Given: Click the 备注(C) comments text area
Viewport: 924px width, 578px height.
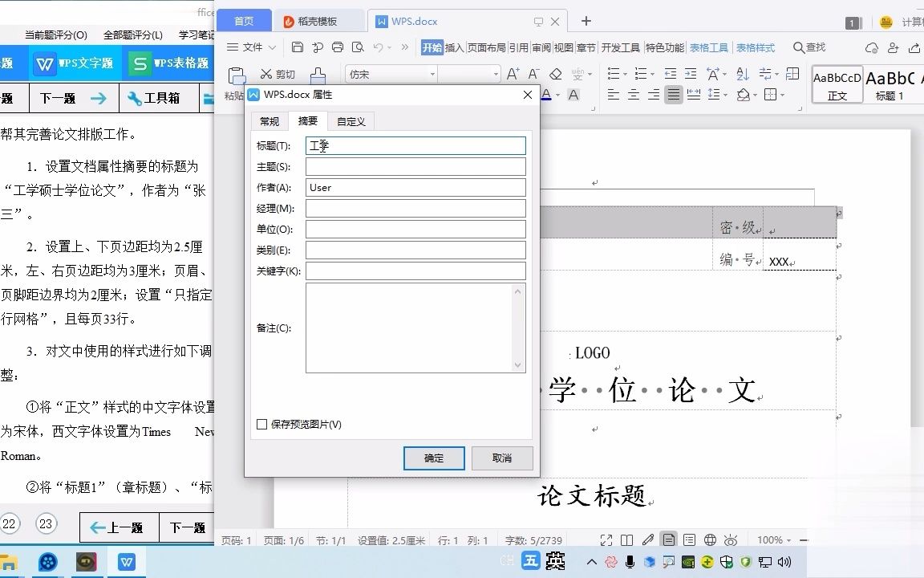Looking at the screenshot, I should pyautogui.click(x=415, y=328).
